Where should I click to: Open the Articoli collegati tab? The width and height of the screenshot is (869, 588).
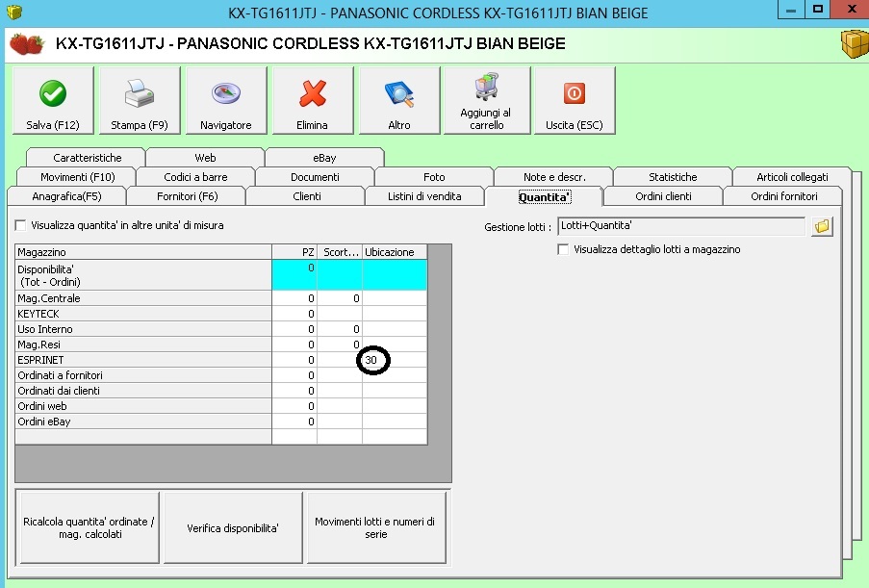[792, 177]
